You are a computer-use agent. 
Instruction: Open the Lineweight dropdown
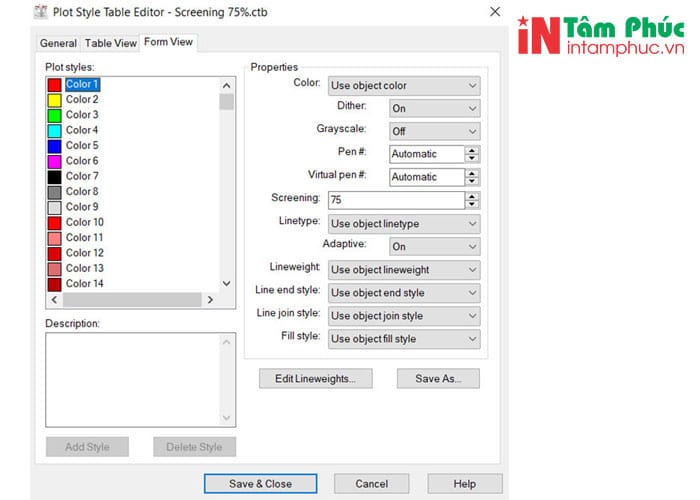[x=403, y=270]
